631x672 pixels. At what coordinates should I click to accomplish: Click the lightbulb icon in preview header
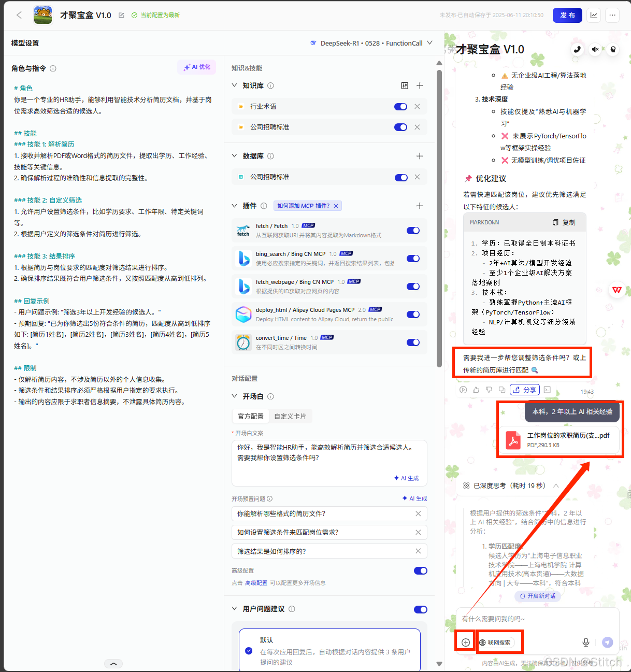click(x=613, y=49)
